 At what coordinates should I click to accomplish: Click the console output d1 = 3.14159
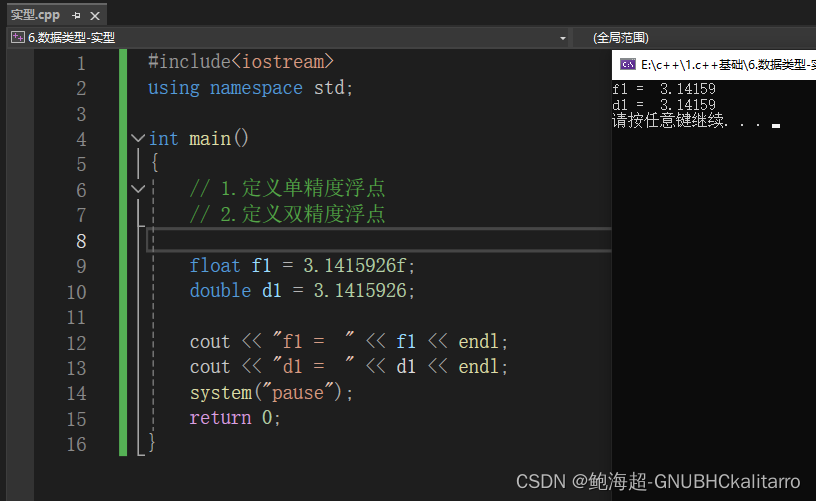tap(664, 105)
